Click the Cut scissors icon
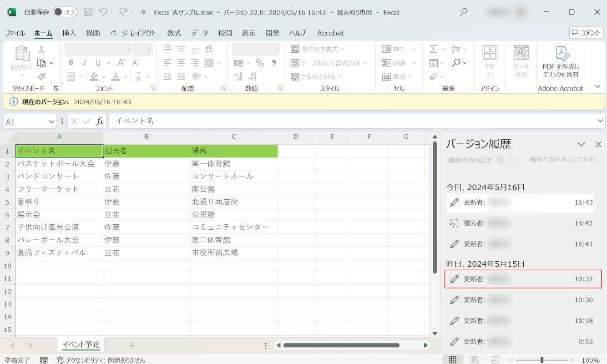 click(x=41, y=49)
